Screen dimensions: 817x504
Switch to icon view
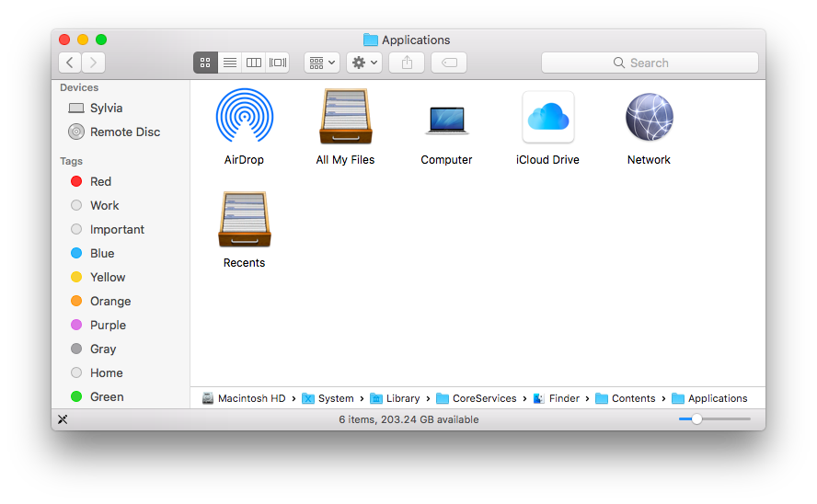(x=205, y=63)
